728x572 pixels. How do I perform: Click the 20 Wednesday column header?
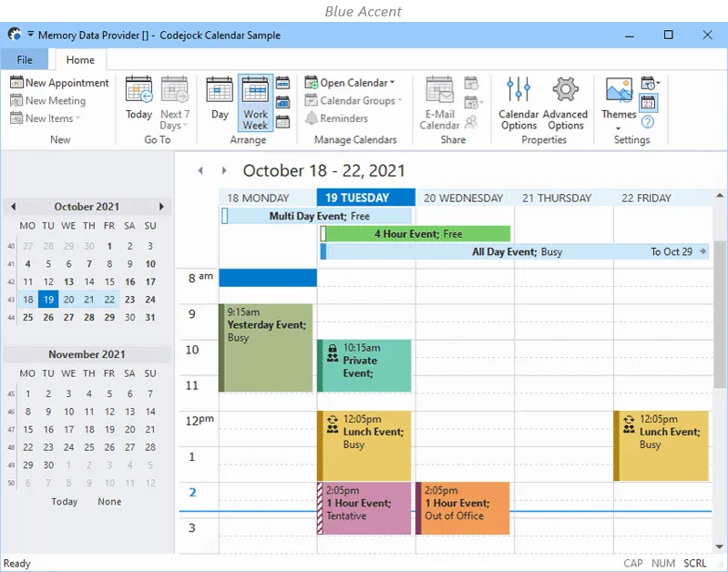click(464, 198)
